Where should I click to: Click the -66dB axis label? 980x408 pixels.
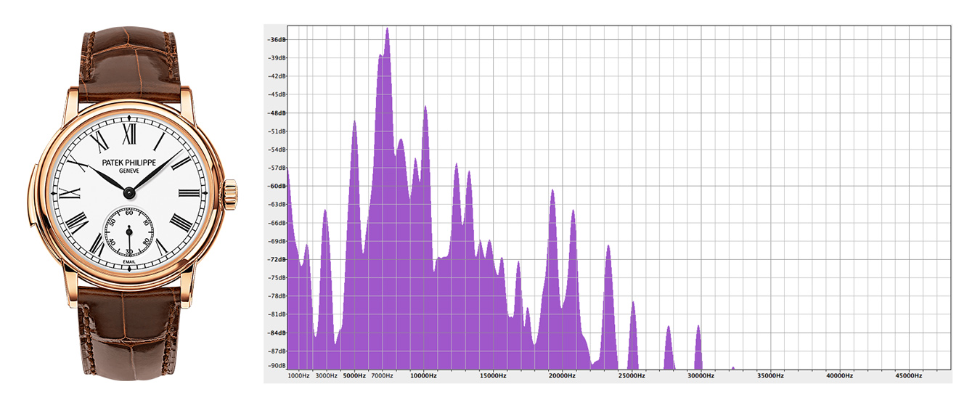[277, 223]
